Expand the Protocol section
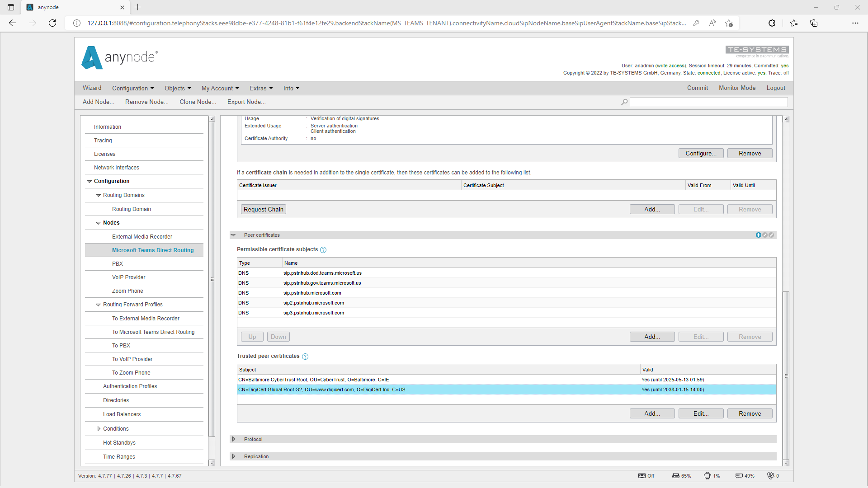868x488 pixels. (233, 439)
